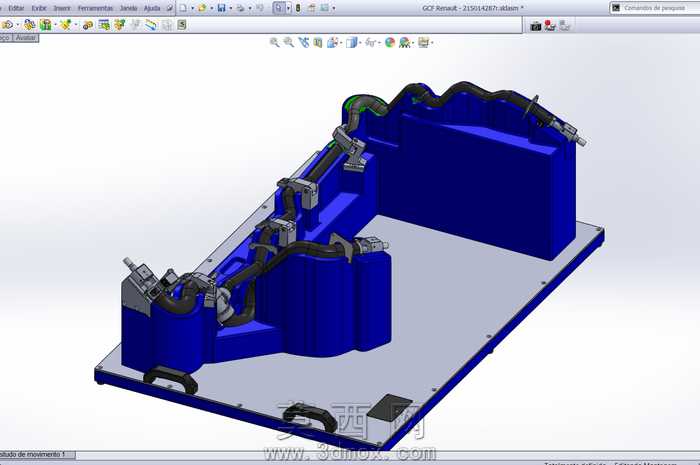The height and width of the screenshot is (465, 700).
Task: Click the Reference Geometry icon with blue planes
Action: click(151, 25)
